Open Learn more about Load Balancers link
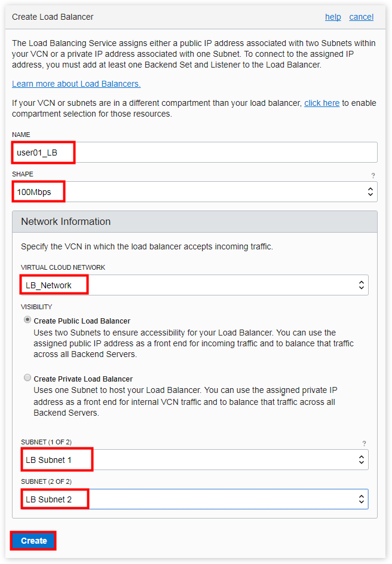This screenshot has height=564, width=392. coord(76,84)
